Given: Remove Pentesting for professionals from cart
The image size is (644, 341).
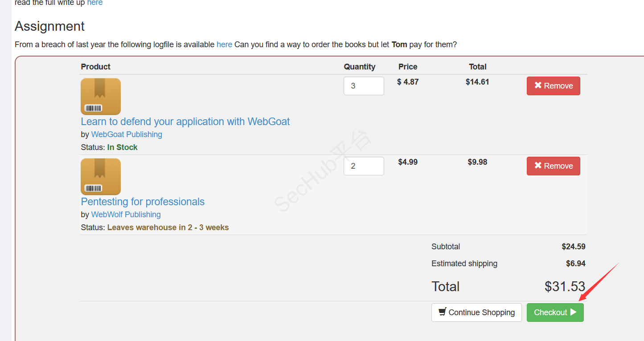Looking at the screenshot, I should (x=553, y=166).
